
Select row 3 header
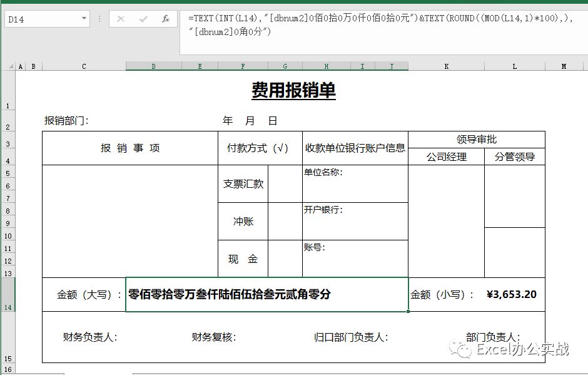8,140
